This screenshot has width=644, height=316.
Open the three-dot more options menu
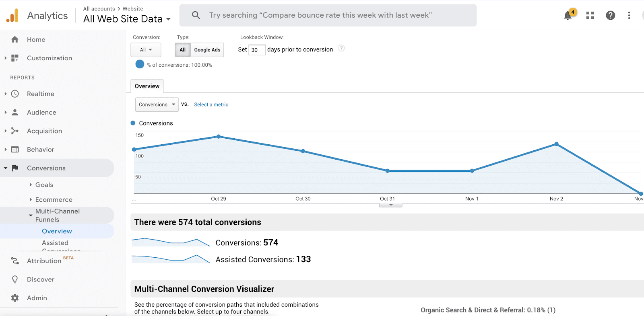629,15
